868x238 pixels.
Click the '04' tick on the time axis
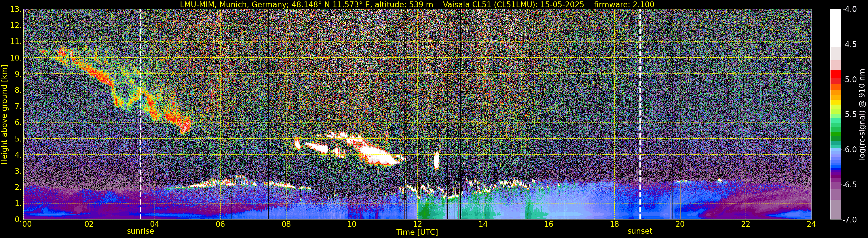click(x=154, y=224)
